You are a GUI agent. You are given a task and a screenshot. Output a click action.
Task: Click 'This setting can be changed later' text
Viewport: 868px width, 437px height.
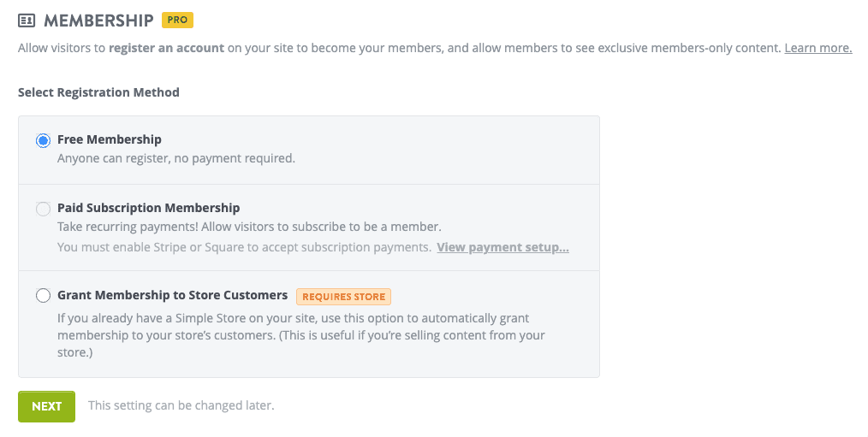(181, 405)
